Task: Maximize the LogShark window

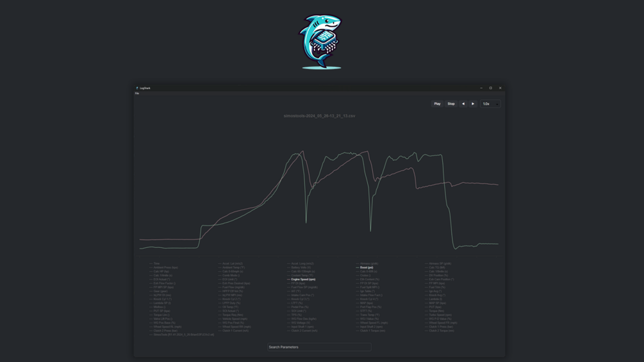Action: click(490, 88)
